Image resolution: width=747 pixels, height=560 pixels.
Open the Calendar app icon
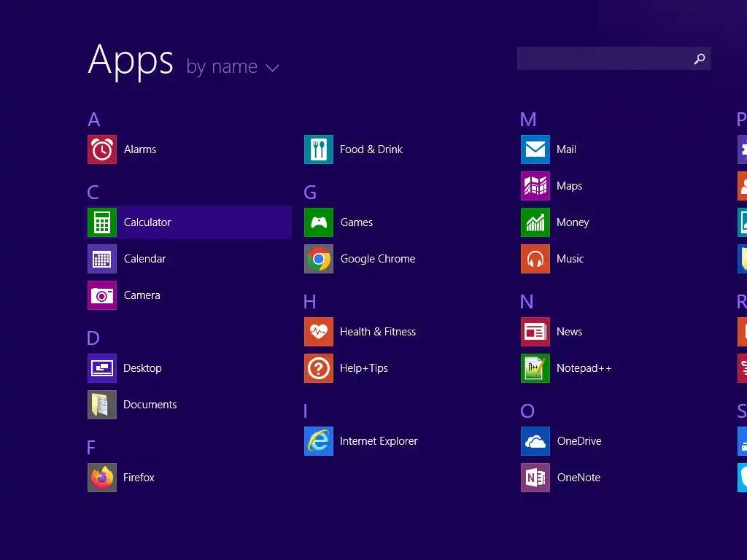[102, 259]
